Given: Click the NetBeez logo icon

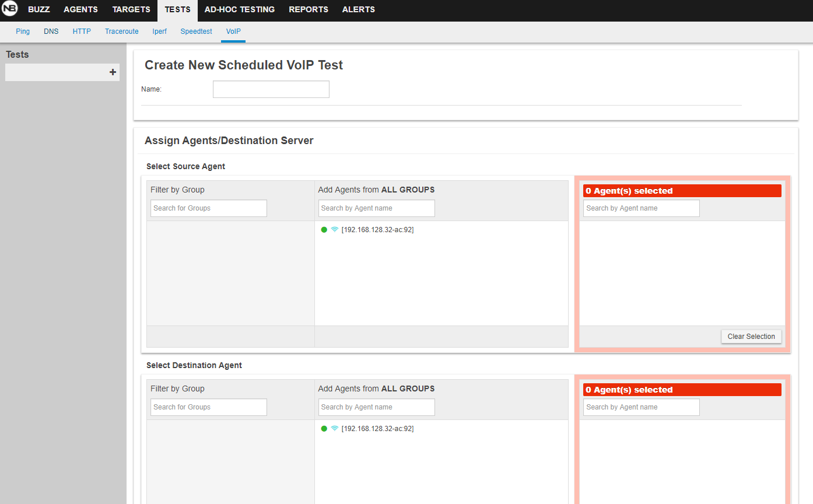Looking at the screenshot, I should tap(10, 9).
